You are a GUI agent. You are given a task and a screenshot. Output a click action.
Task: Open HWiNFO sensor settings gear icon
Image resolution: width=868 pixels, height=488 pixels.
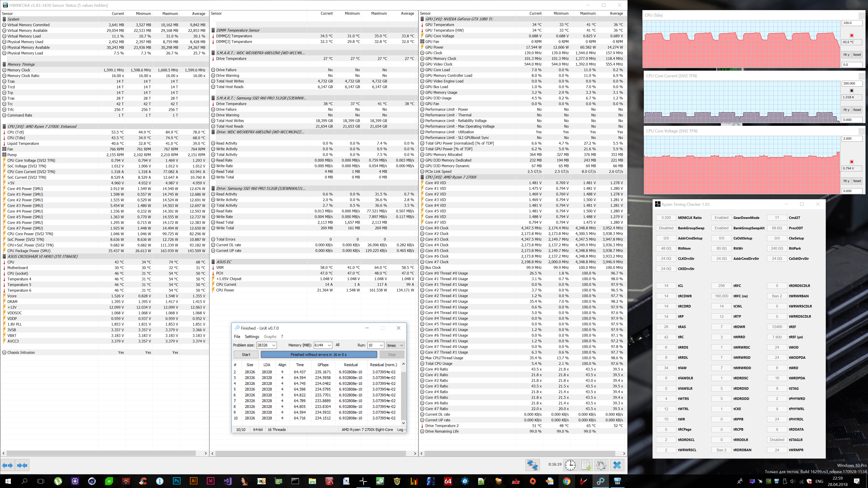point(601,465)
